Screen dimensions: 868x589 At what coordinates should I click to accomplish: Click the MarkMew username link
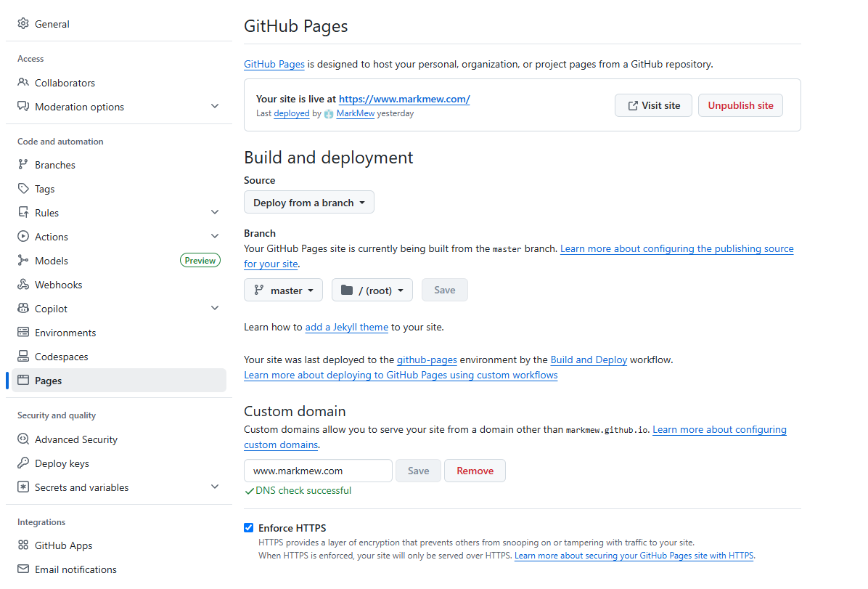pyautogui.click(x=356, y=113)
